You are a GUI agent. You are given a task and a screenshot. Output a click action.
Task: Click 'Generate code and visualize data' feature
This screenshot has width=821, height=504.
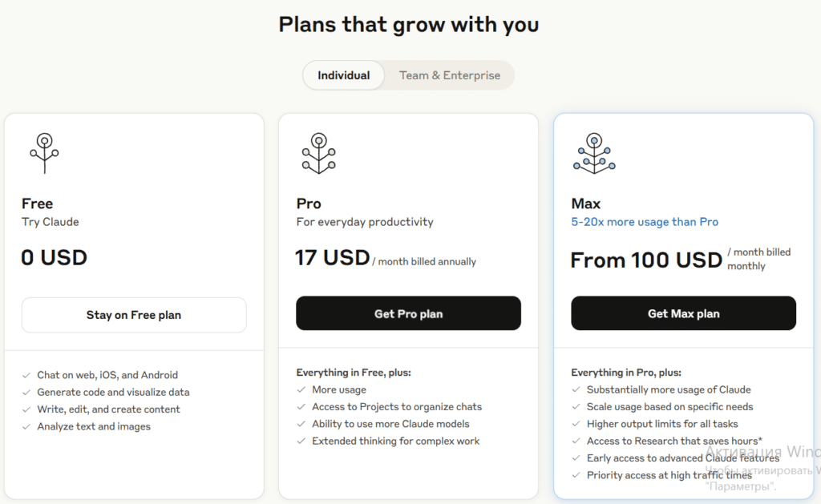tap(113, 392)
